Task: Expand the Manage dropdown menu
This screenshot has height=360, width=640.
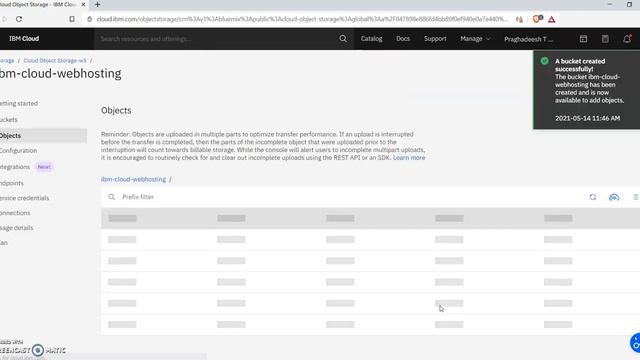Action: click(x=475, y=39)
